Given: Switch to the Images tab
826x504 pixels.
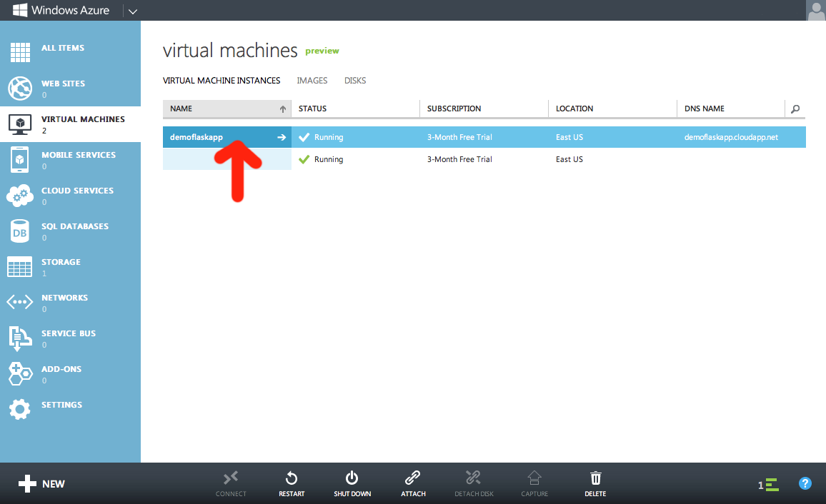Looking at the screenshot, I should (x=312, y=81).
